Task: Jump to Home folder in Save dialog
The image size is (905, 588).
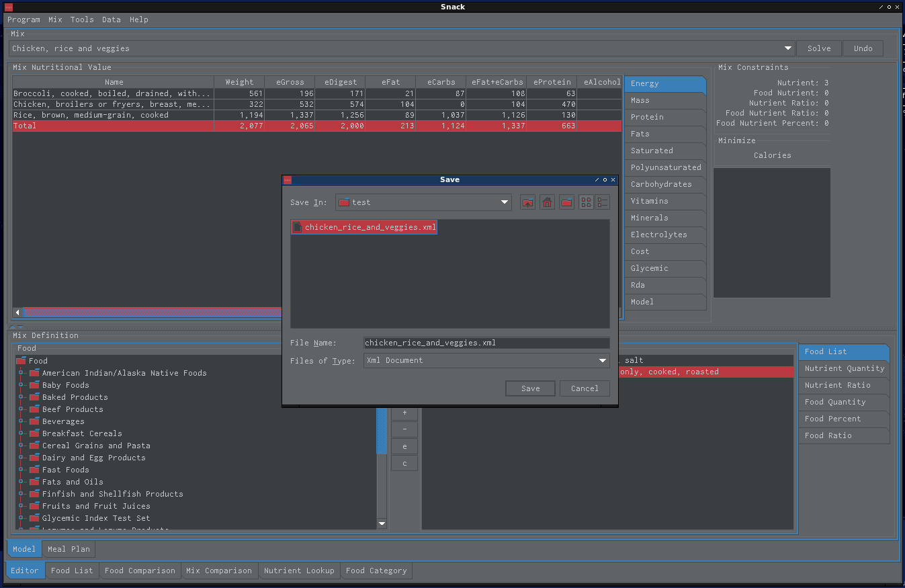Action: point(548,202)
